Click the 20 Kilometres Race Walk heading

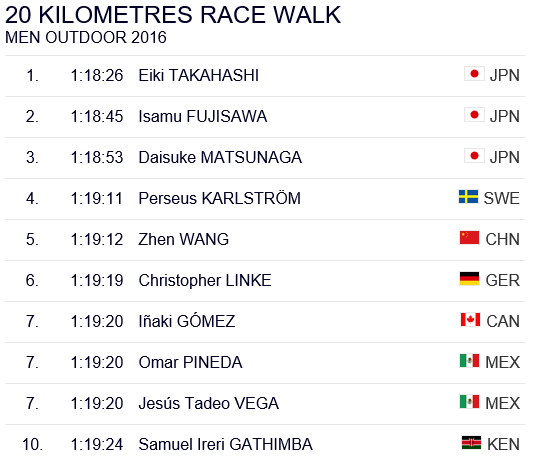coord(173,15)
